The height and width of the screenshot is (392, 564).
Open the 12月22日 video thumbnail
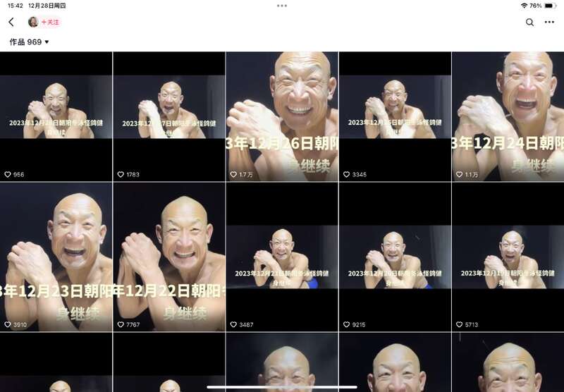pos(169,257)
